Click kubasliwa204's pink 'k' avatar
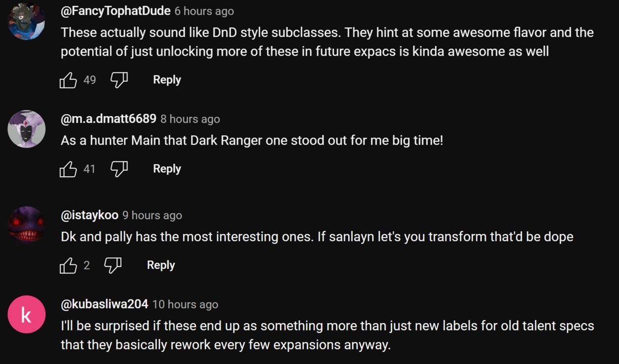Image resolution: width=619 pixels, height=364 pixels. tap(26, 314)
